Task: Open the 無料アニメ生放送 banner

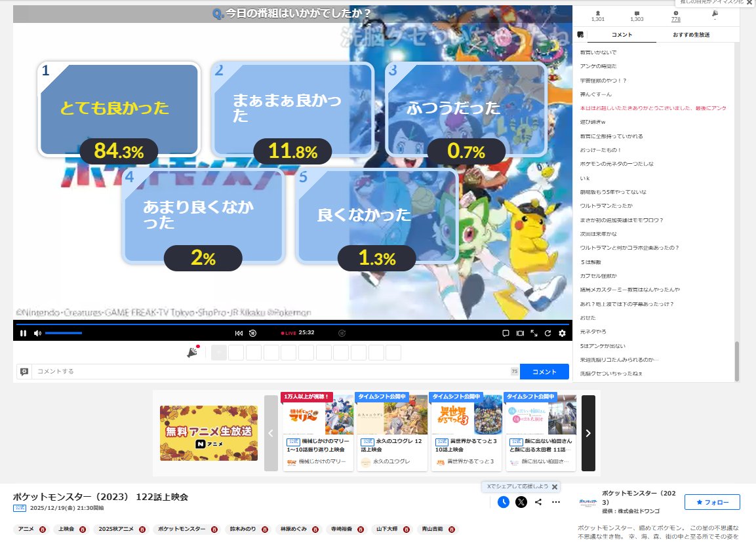Action: 209,433
